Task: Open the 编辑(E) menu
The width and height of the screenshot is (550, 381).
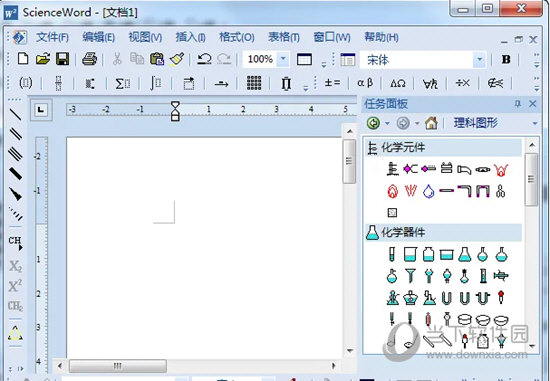Action: (x=99, y=37)
